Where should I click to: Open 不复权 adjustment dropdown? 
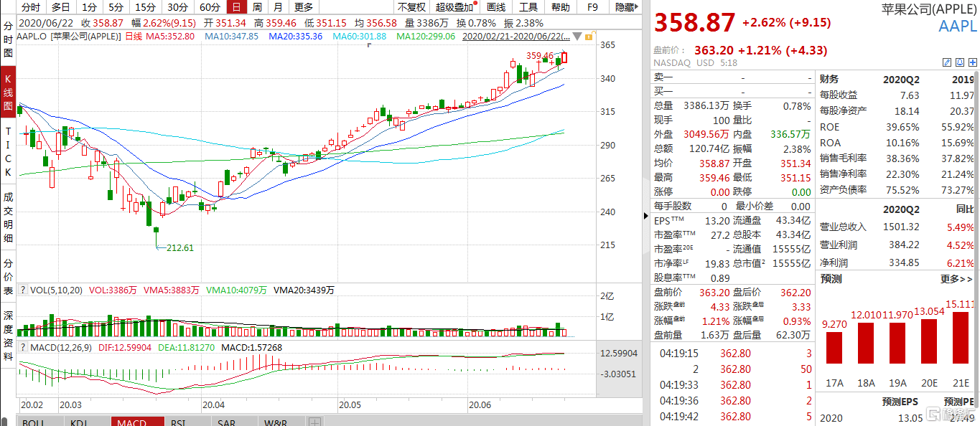(413, 7)
